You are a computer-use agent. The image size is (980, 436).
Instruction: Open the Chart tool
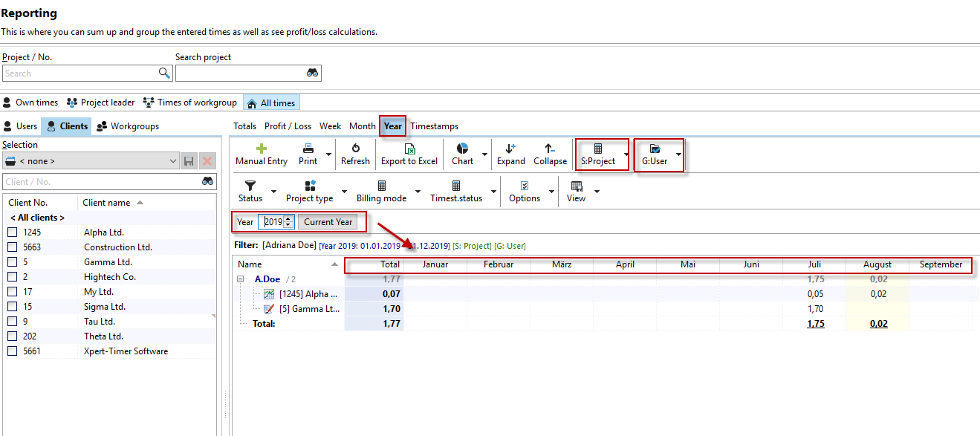462,154
